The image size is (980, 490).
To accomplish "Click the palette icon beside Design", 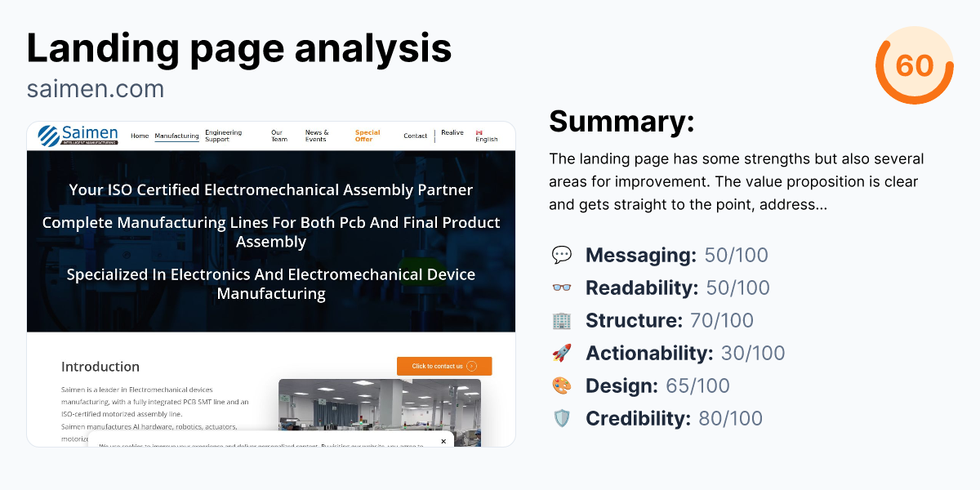I will 563,385.
